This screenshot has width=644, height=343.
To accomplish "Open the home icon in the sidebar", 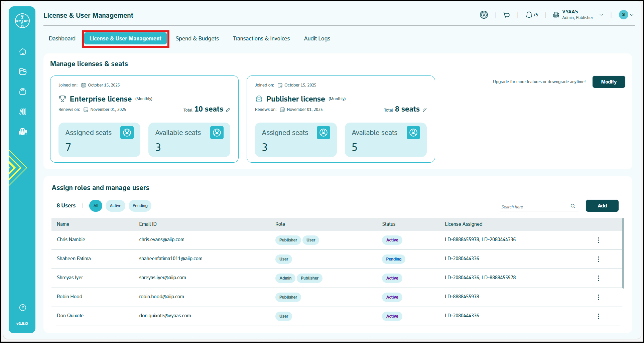I will (23, 51).
